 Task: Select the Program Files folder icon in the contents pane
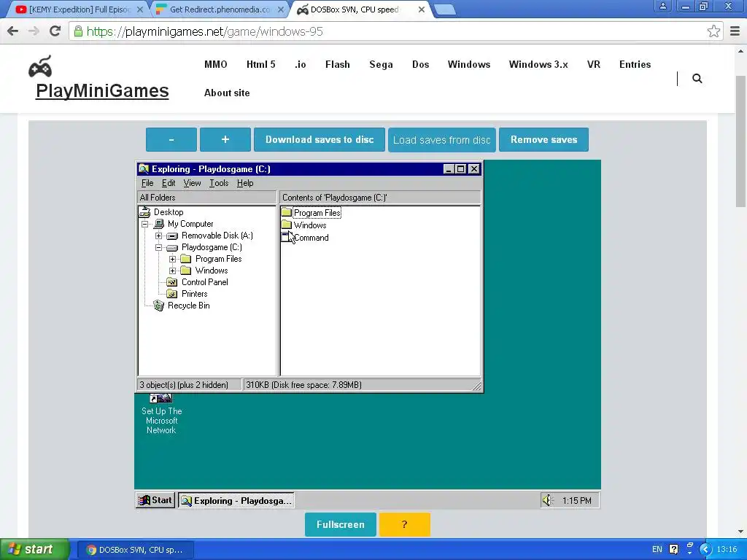point(286,212)
